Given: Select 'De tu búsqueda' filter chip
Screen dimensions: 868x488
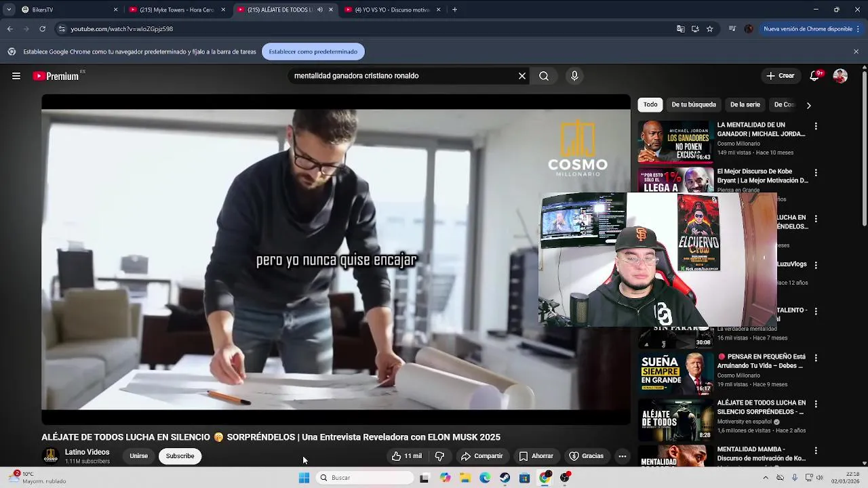Looking at the screenshot, I should 694,104.
